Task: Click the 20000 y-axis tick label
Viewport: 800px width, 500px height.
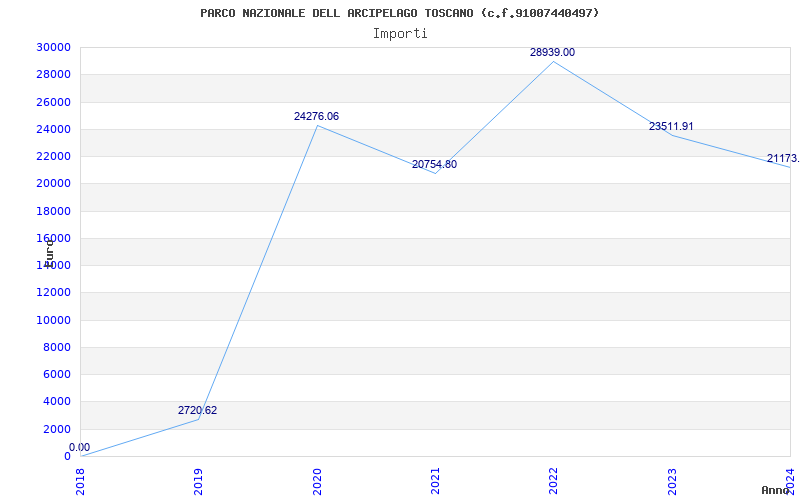Action: (53, 184)
